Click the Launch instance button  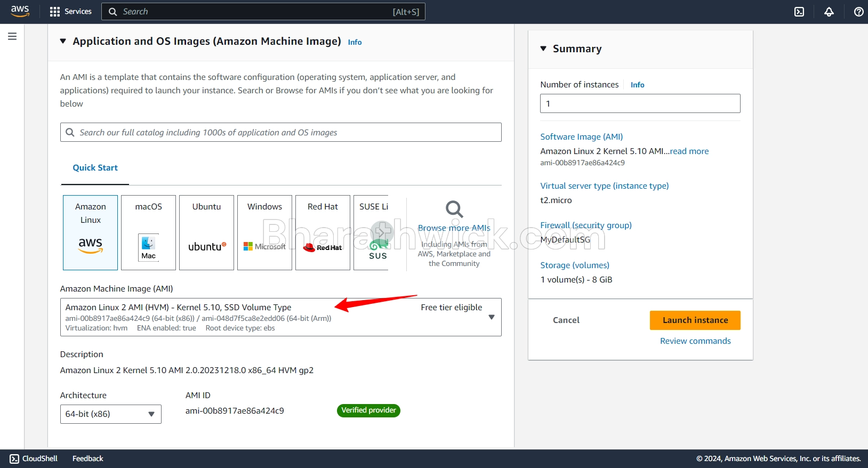click(695, 320)
